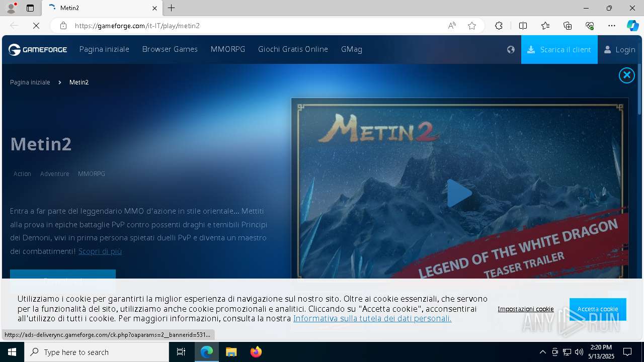This screenshot has width=644, height=362.
Task: Show hidden tray icons chevron
Action: tap(542, 352)
